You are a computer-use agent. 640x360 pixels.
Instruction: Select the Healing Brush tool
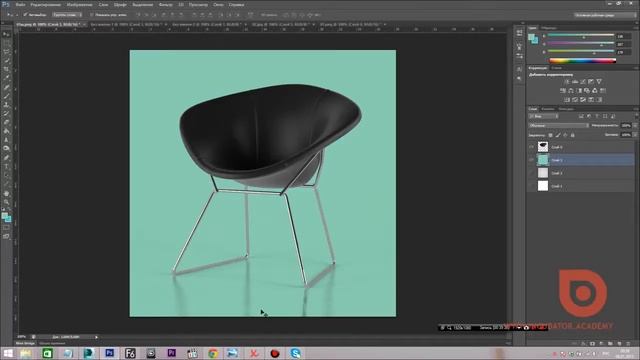pos(7,87)
